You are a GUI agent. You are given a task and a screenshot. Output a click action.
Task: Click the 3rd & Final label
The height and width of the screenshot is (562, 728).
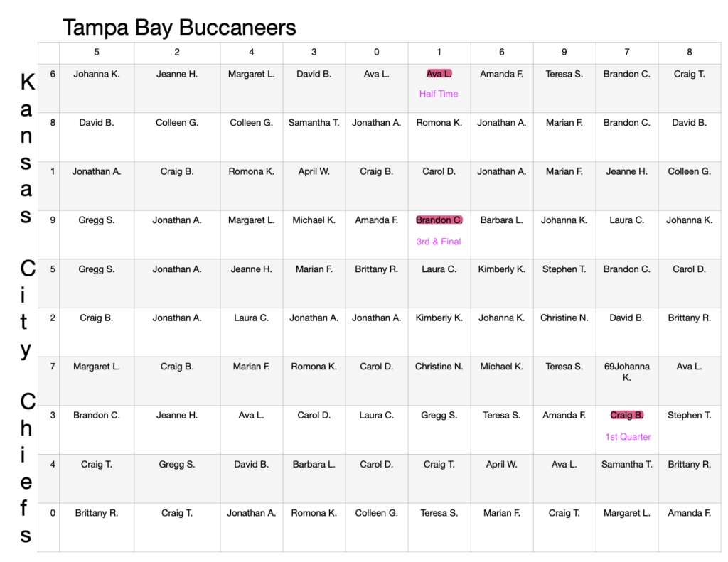(x=439, y=242)
